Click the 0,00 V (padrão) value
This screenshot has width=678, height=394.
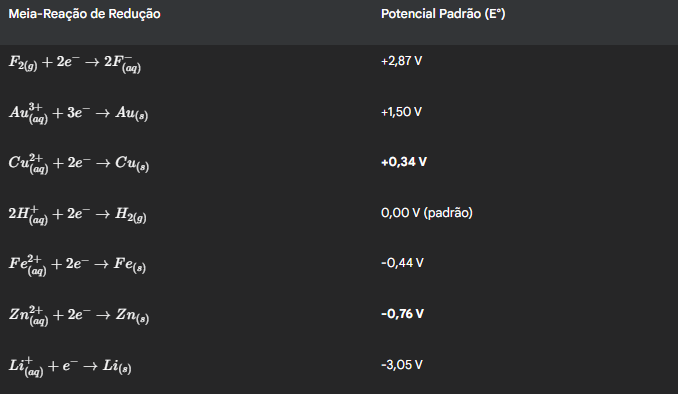427,213
